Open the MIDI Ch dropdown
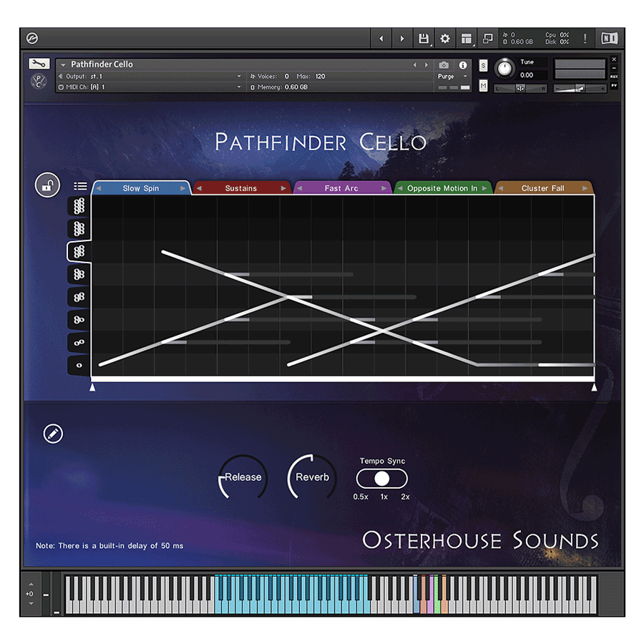Screen dimensions: 644x644 point(239,87)
